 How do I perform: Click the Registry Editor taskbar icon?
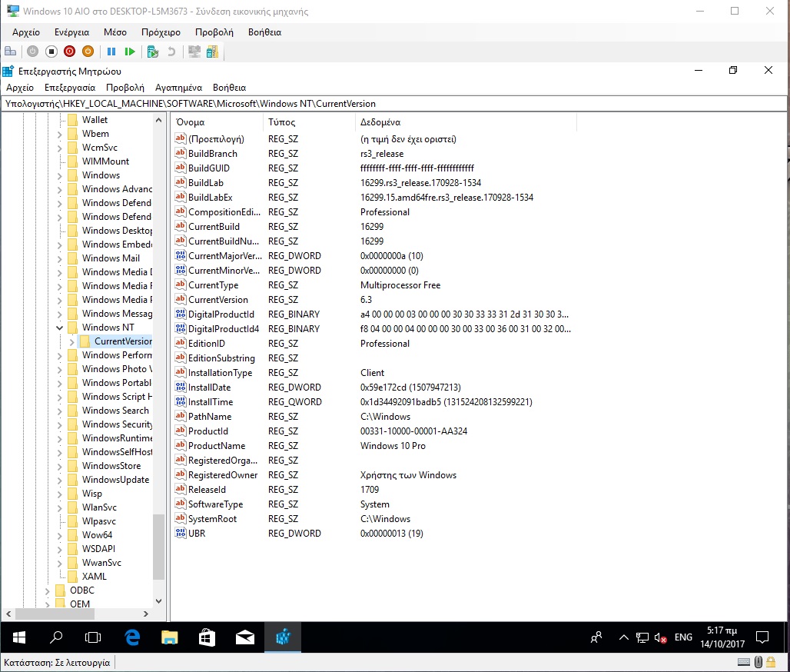tap(283, 637)
